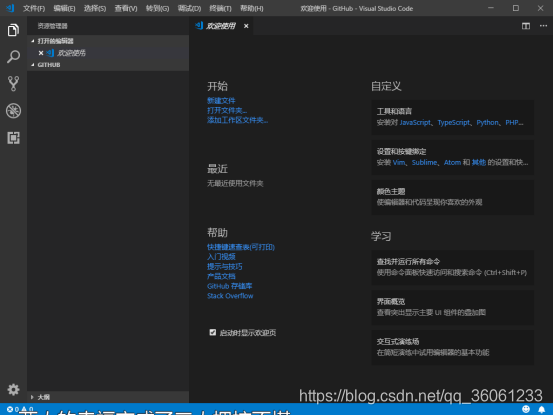Click the 资源管理器 panel title
The width and height of the screenshot is (553, 415).
point(53,26)
